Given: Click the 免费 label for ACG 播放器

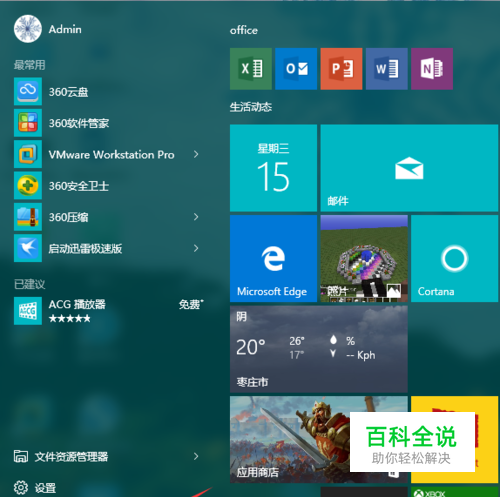Looking at the screenshot, I should click(x=191, y=304).
